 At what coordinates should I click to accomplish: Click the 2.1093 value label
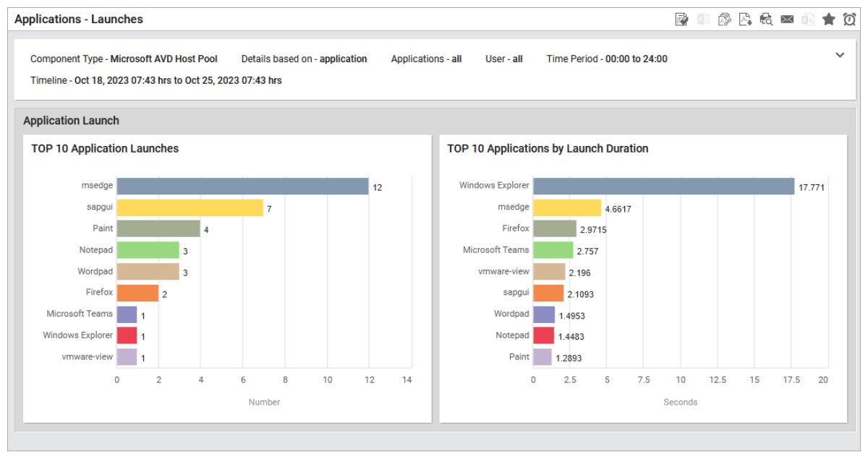click(x=581, y=295)
